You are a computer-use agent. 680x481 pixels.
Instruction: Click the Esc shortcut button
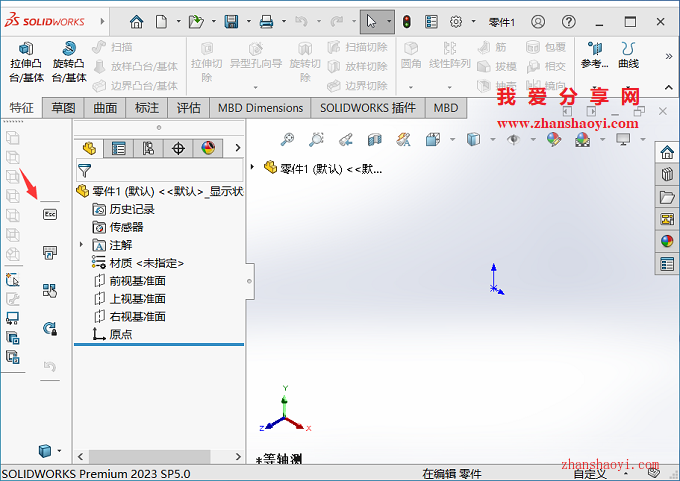click(50, 214)
